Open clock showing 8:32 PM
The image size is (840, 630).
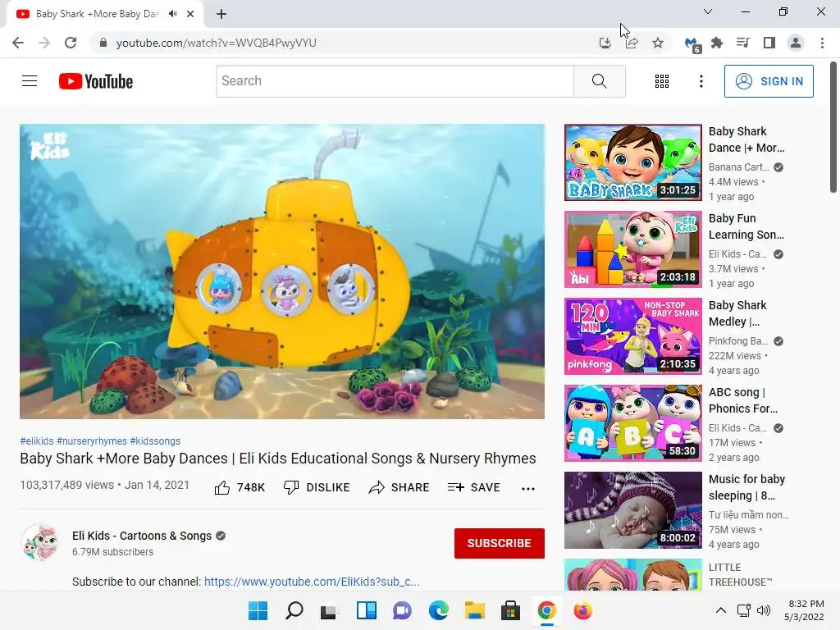pos(805,610)
